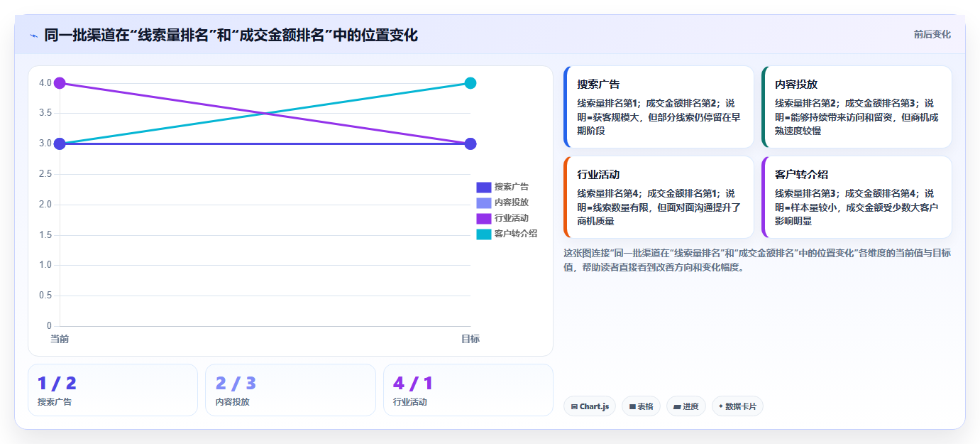Click the 4 / 1 value in the 行业活动 stat card
Image resolution: width=980 pixels, height=444 pixels.
(x=413, y=384)
